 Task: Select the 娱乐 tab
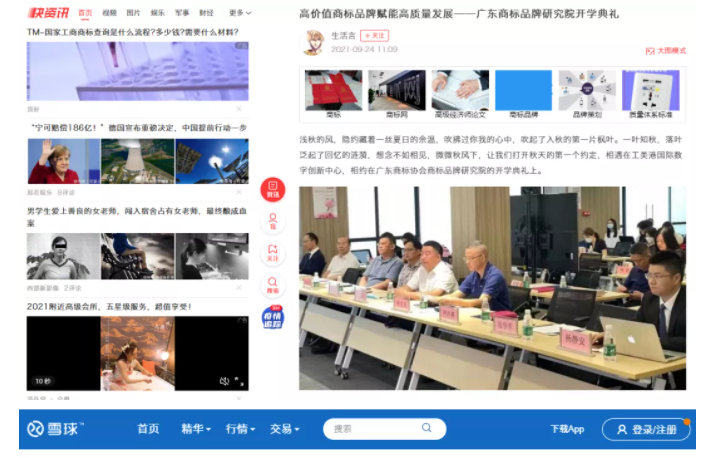158,13
